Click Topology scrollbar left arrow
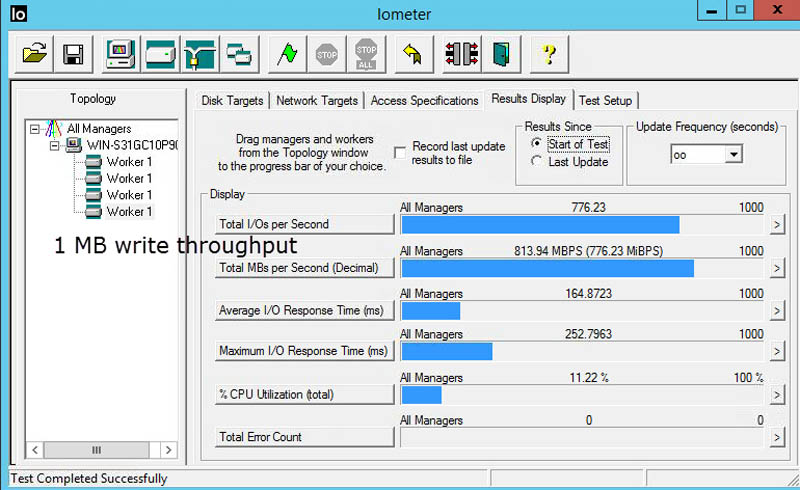This screenshot has height=490, width=800. pyautogui.click(x=35, y=450)
